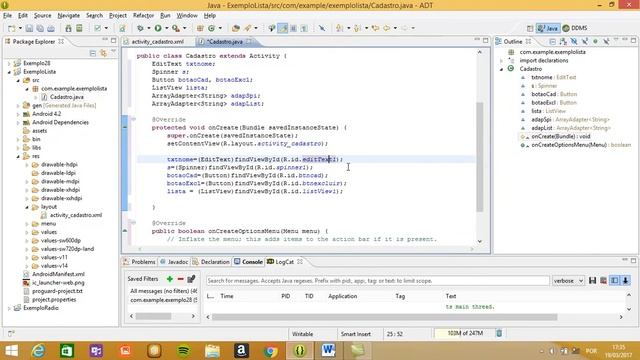Expand the Android 4.2 library node
Viewport: 640px width, 360px height.
pyautogui.click(x=18, y=114)
